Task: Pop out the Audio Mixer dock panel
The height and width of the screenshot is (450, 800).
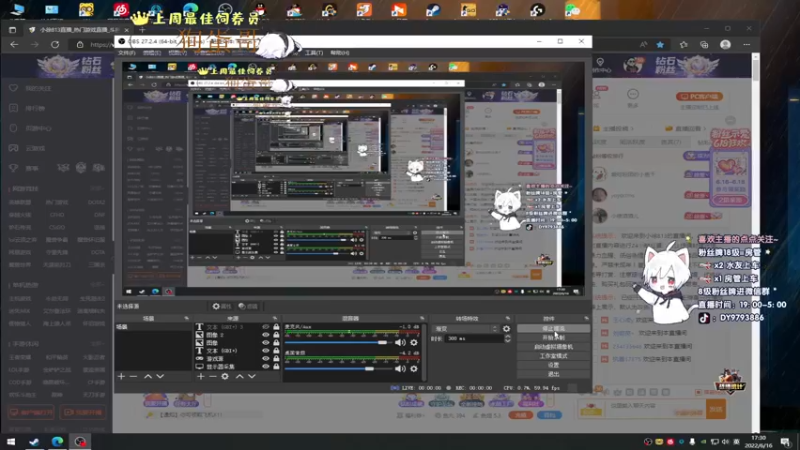Action: click(x=422, y=318)
